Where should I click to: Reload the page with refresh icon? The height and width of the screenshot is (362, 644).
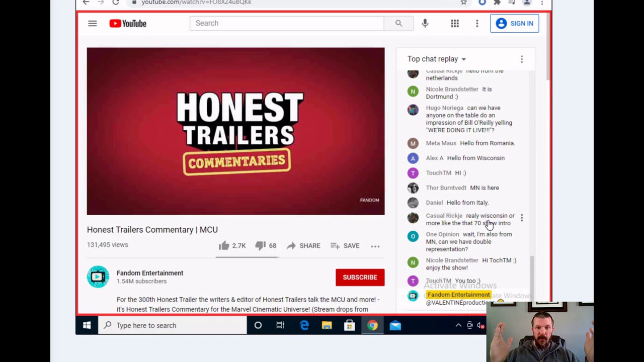point(116,3)
